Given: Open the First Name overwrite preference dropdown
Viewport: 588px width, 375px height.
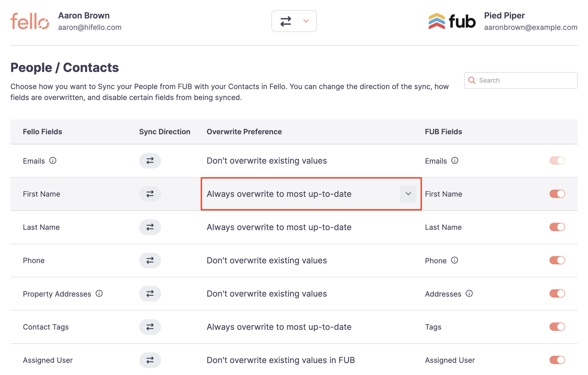Looking at the screenshot, I should click(x=408, y=194).
